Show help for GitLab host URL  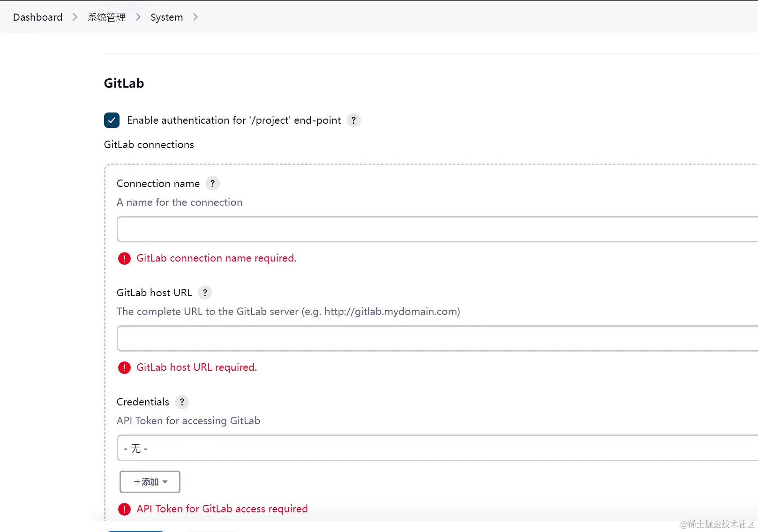click(205, 293)
